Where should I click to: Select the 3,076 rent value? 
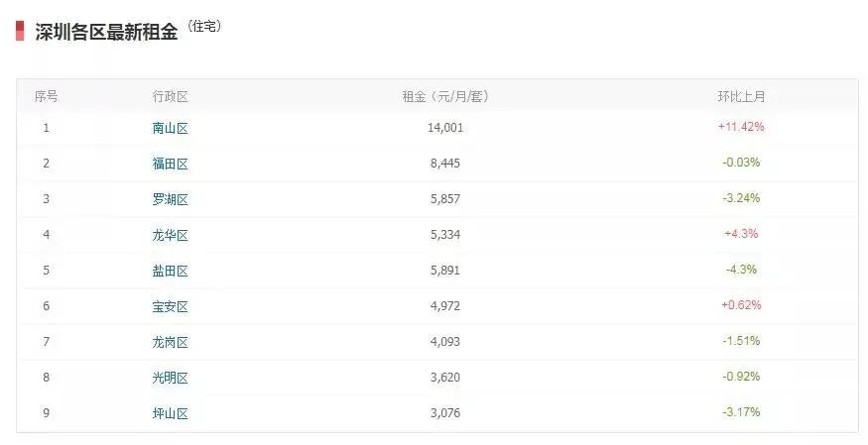tap(445, 413)
